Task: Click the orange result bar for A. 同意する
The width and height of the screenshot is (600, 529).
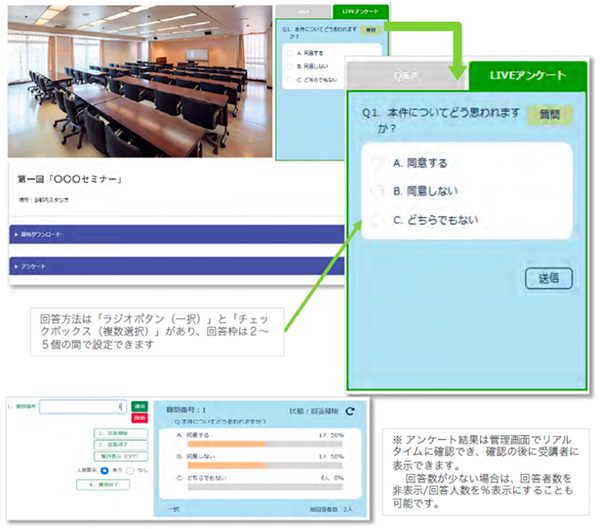Action: (220, 443)
